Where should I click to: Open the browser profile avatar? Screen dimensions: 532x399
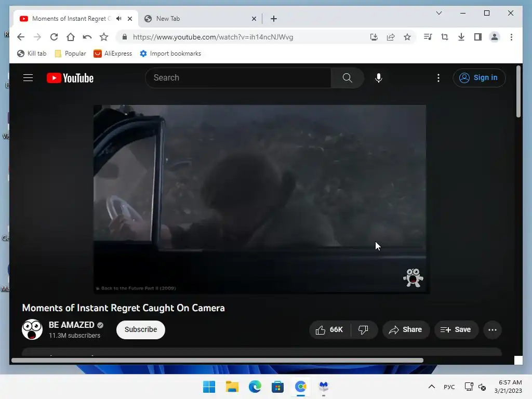[495, 37]
